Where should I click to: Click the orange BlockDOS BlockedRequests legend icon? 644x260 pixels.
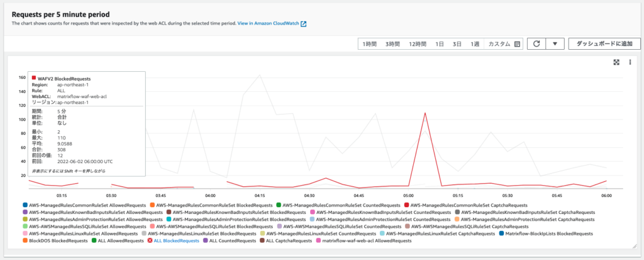click(x=25, y=240)
